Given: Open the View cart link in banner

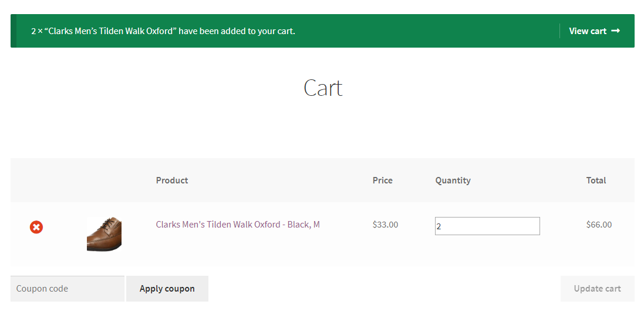Looking at the screenshot, I should coord(588,31).
